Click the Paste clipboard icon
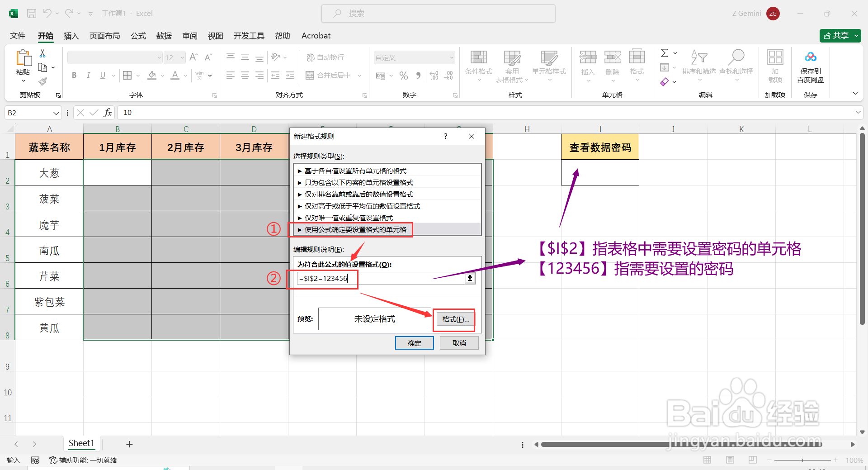 (x=24, y=58)
